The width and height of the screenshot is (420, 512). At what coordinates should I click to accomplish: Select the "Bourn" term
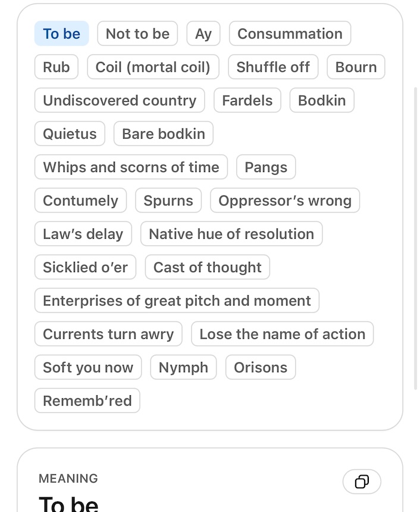356,67
